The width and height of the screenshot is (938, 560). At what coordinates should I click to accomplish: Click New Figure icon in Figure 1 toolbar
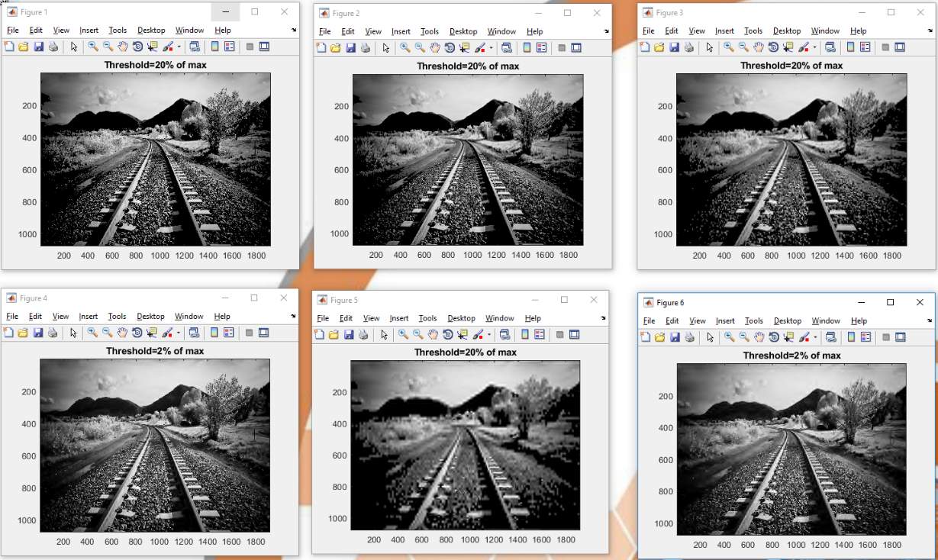(9, 47)
